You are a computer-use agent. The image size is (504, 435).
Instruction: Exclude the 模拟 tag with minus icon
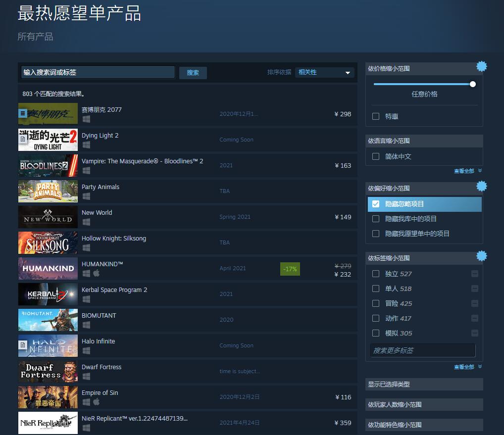(x=474, y=333)
